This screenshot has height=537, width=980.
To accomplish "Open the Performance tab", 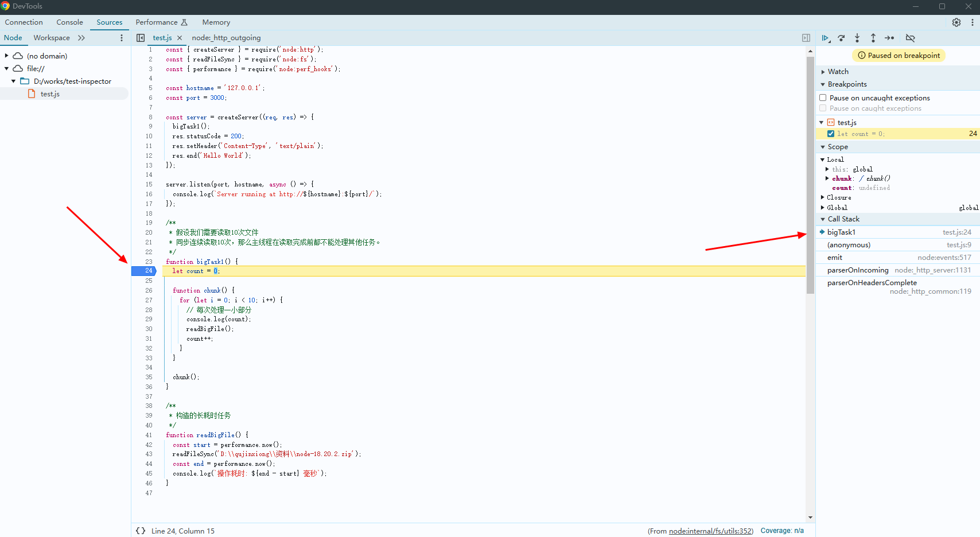I will click(157, 22).
